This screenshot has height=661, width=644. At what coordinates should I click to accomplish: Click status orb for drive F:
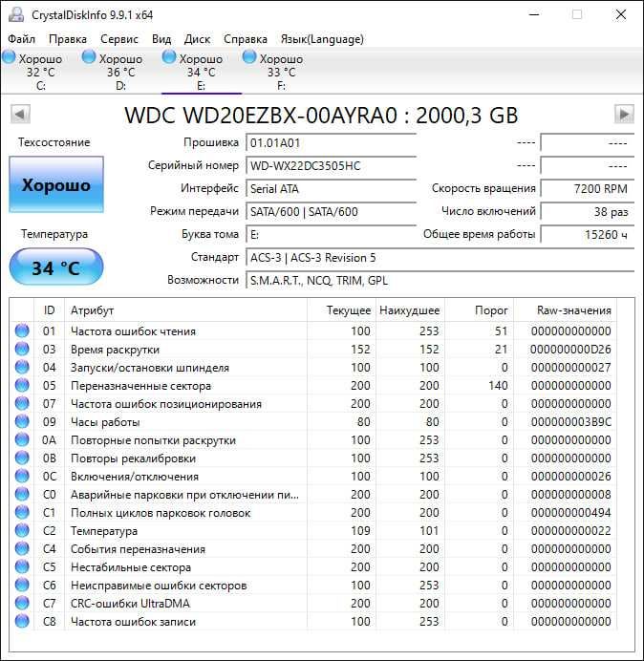(x=249, y=57)
